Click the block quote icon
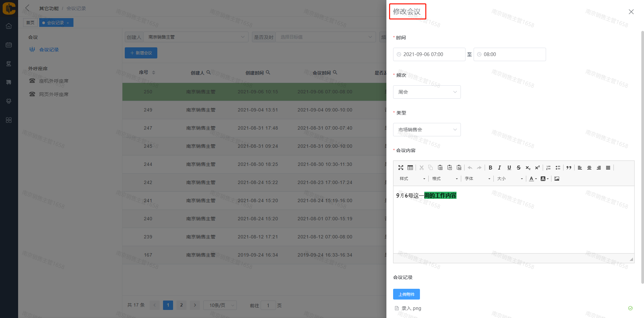 coord(569,168)
